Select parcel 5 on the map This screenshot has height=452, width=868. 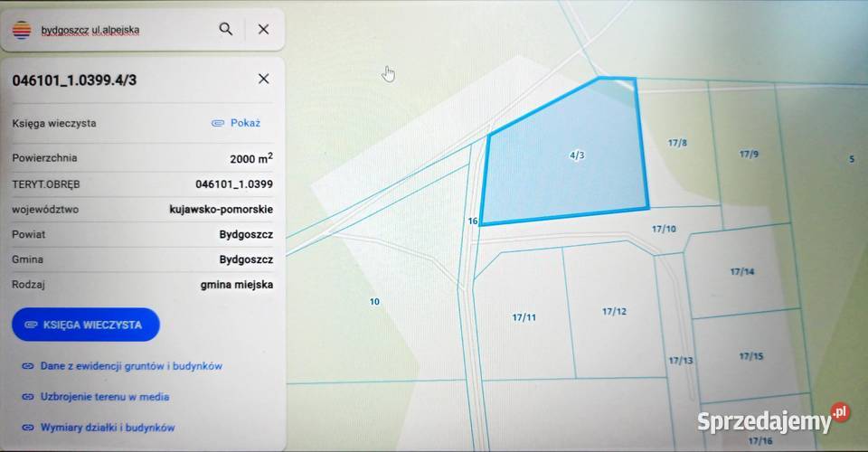(852, 159)
